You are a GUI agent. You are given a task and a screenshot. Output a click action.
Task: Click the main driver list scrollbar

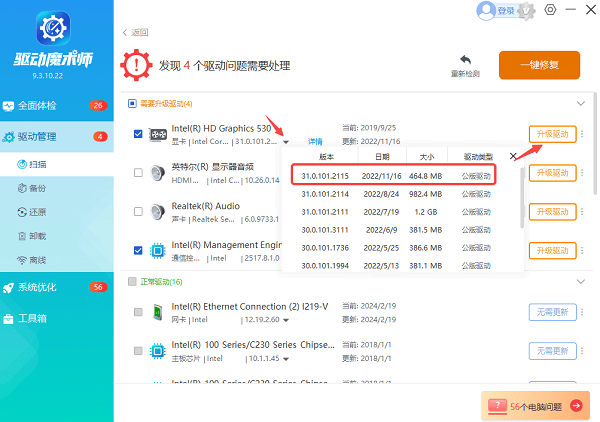(595, 143)
